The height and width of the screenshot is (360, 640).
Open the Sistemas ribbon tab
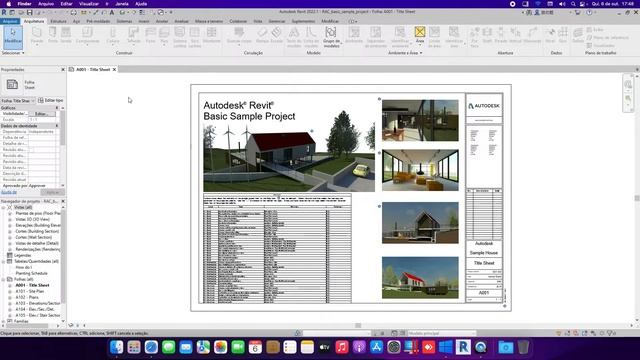pyautogui.click(x=124, y=21)
